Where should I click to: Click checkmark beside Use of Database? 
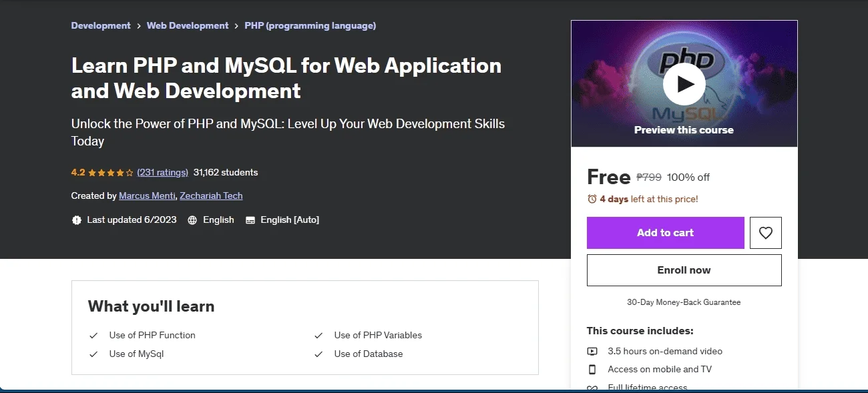tap(318, 354)
